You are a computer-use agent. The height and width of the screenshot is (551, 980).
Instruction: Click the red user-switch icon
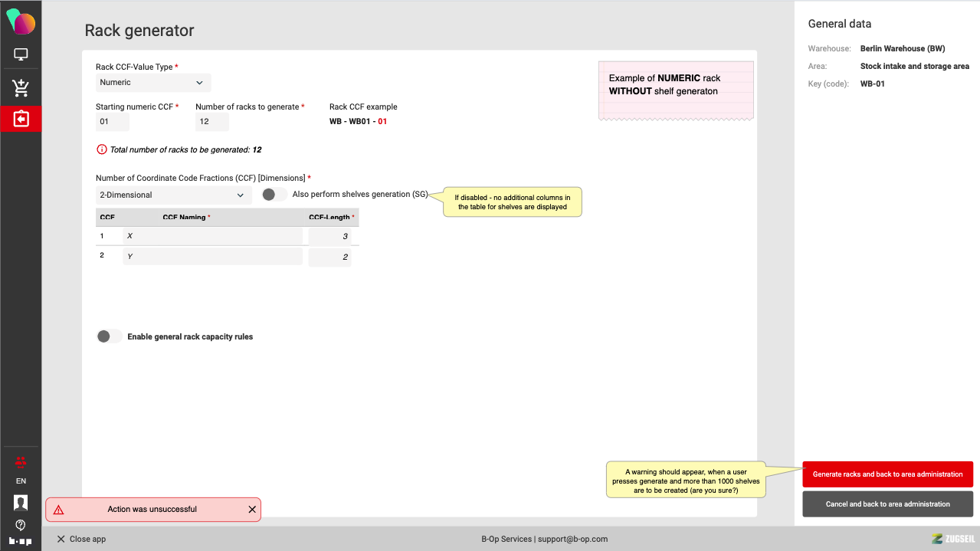(21, 461)
